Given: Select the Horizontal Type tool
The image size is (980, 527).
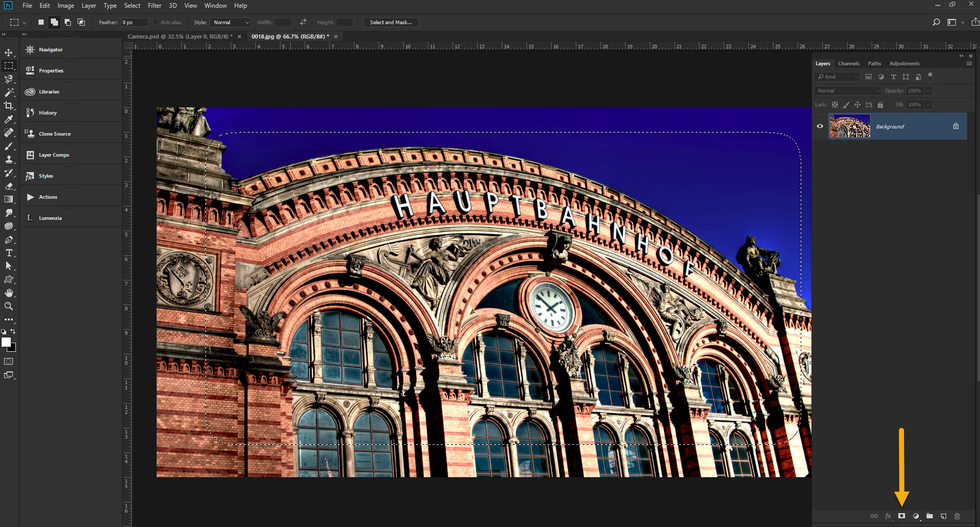Looking at the screenshot, I should pyautogui.click(x=9, y=253).
